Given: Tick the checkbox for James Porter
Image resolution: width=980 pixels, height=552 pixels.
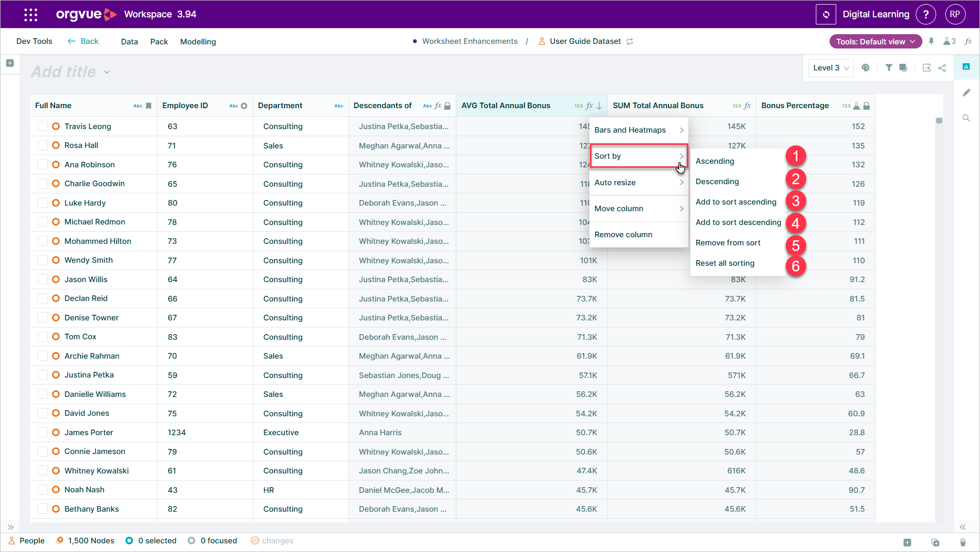Looking at the screenshot, I should [43, 433].
